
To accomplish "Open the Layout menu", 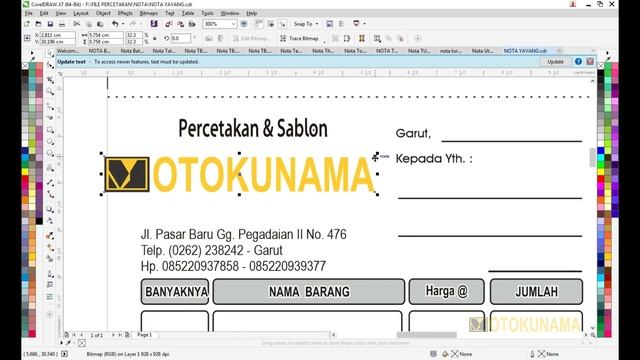I will 81,13.
